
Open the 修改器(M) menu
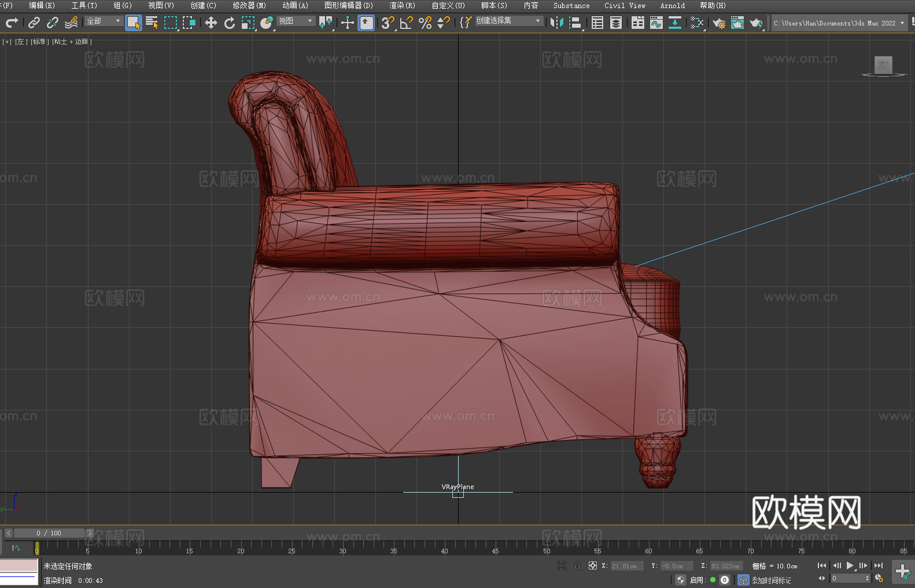249,5
